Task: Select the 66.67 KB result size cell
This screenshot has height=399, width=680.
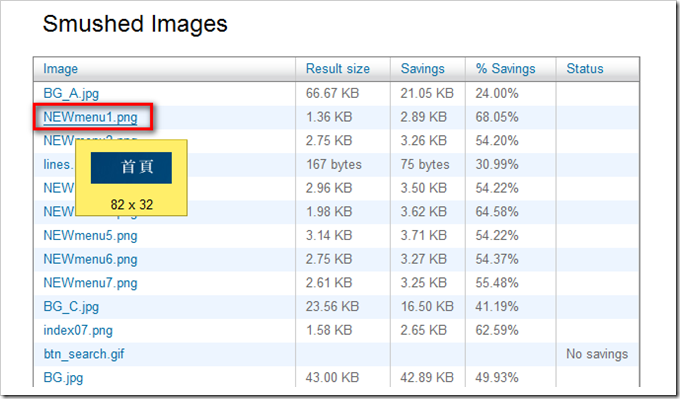Action: (333, 94)
